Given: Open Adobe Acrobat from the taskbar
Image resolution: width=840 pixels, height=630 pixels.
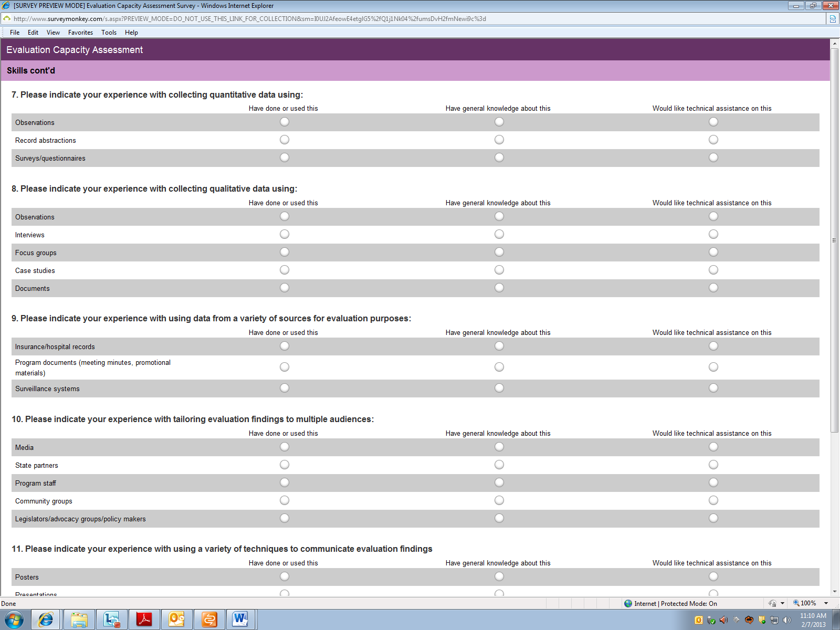Looking at the screenshot, I should tap(144, 619).
